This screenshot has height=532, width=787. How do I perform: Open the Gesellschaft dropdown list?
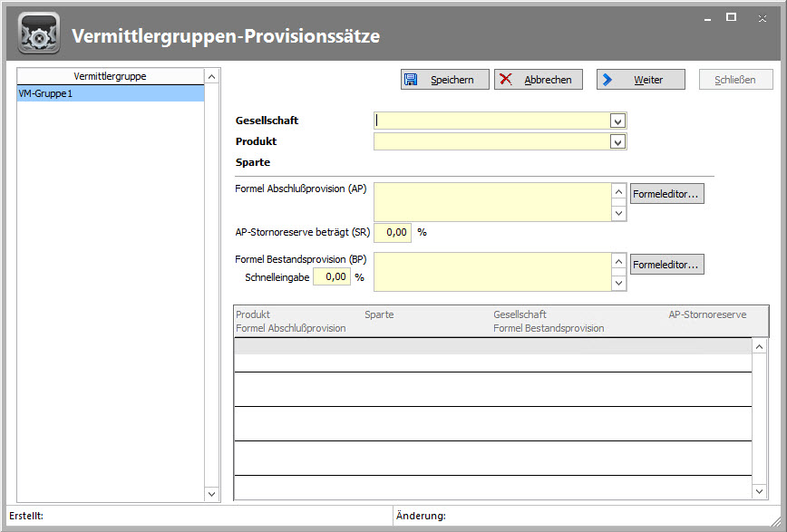tap(617, 121)
